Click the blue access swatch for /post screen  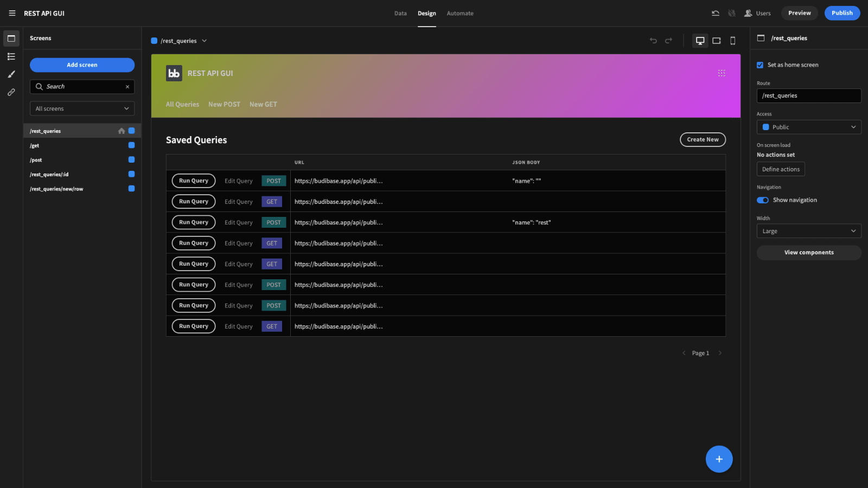131,160
